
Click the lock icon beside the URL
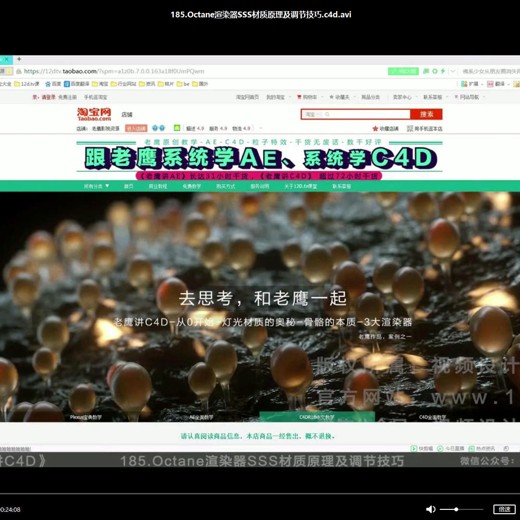19,71
